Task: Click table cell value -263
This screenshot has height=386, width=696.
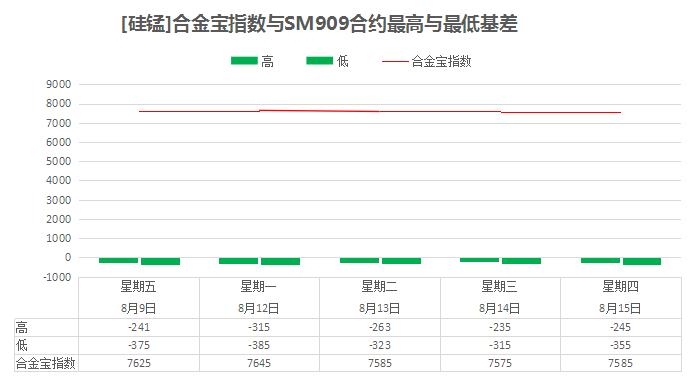Action: (380, 327)
